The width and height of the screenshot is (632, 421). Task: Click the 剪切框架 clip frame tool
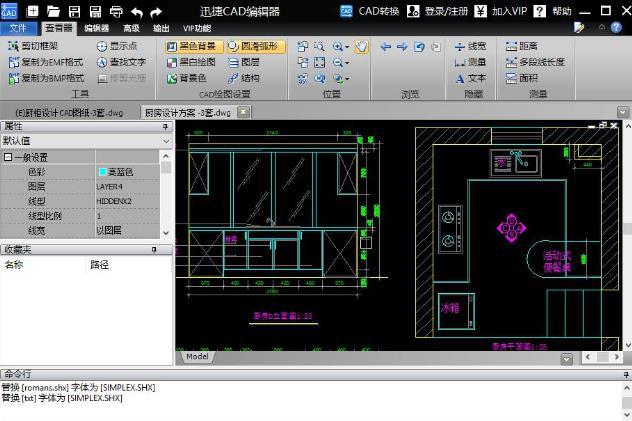[33, 46]
